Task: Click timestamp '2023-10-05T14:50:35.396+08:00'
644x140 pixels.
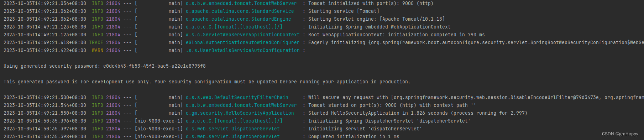Action: pos(45,121)
